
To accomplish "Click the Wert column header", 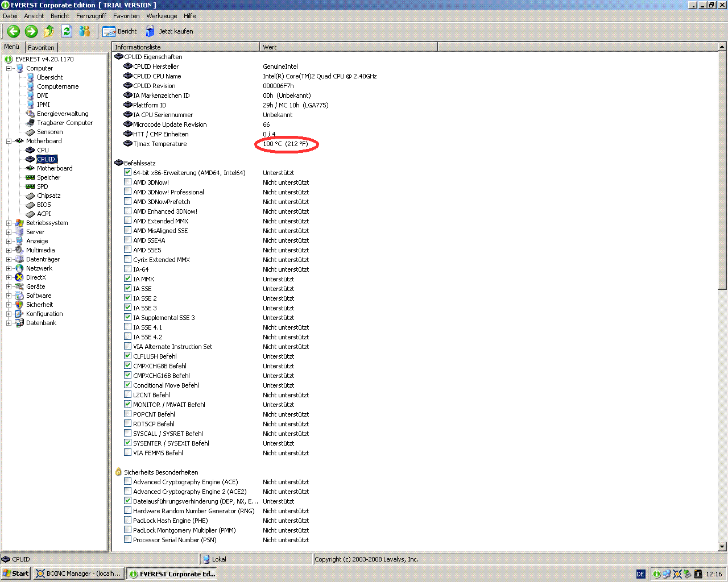I will 349,47.
